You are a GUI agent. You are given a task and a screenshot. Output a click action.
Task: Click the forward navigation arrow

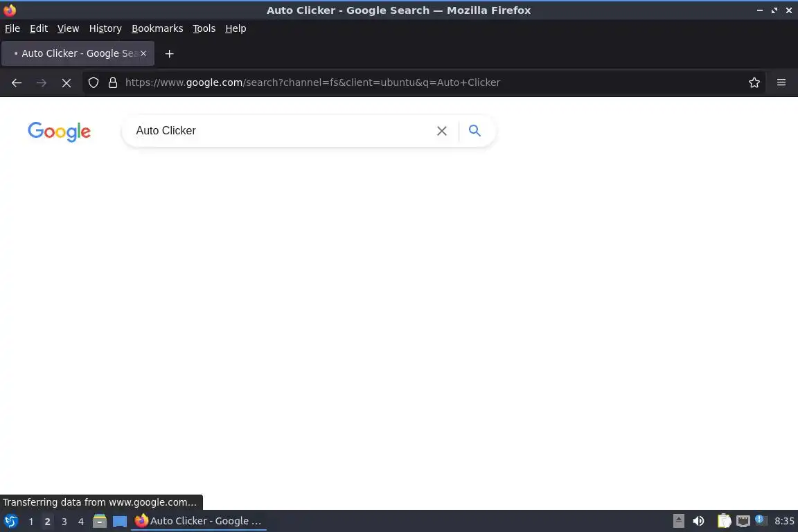pyautogui.click(x=42, y=82)
